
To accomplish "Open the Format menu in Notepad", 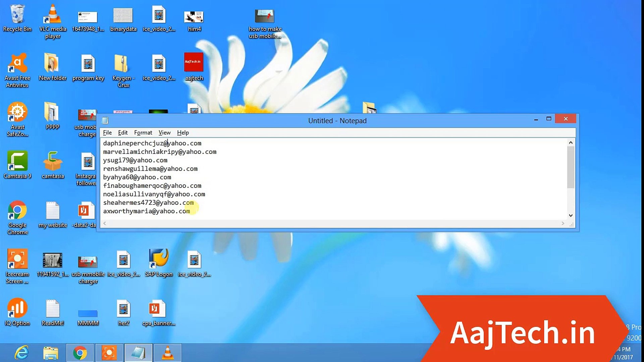I will [143, 132].
